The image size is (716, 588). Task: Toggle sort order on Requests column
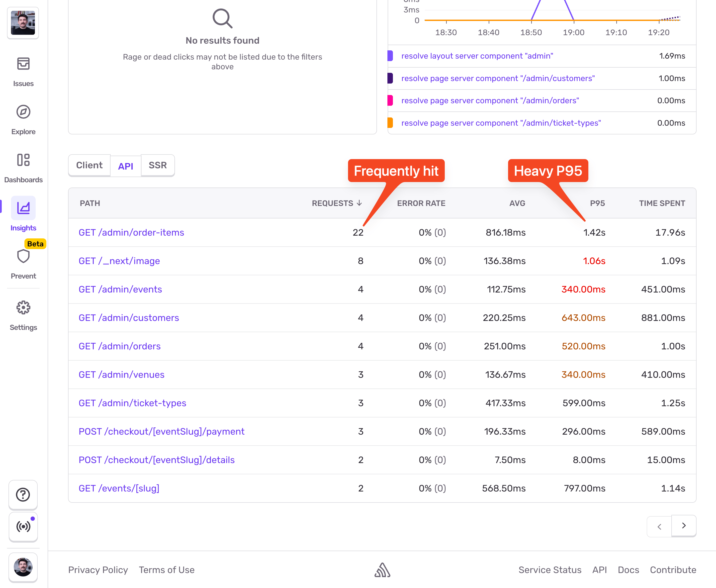(x=336, y=203)
